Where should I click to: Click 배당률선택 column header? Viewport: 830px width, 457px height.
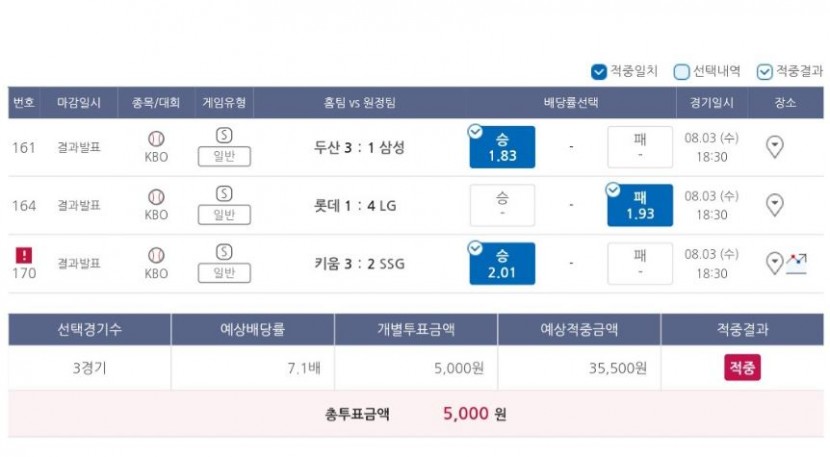click(571, 103)
